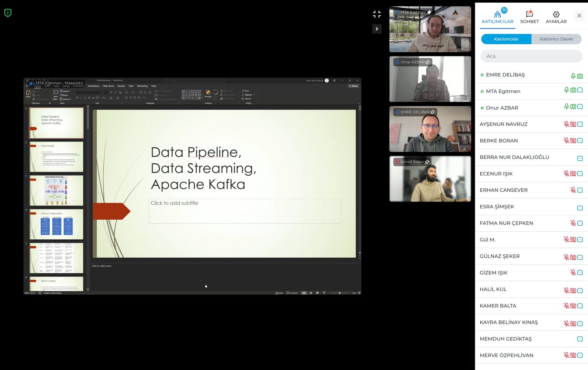Toggle microphone for EMRE DELİBAŞ
This screenshot has height=370, width=588.
coord(573,76)
